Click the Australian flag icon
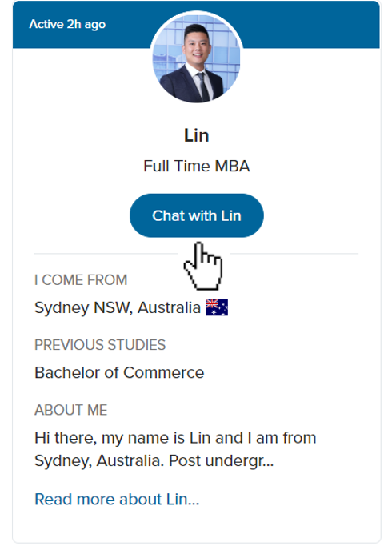The height and width of the screenshot is (550, 392). [217, 307]
